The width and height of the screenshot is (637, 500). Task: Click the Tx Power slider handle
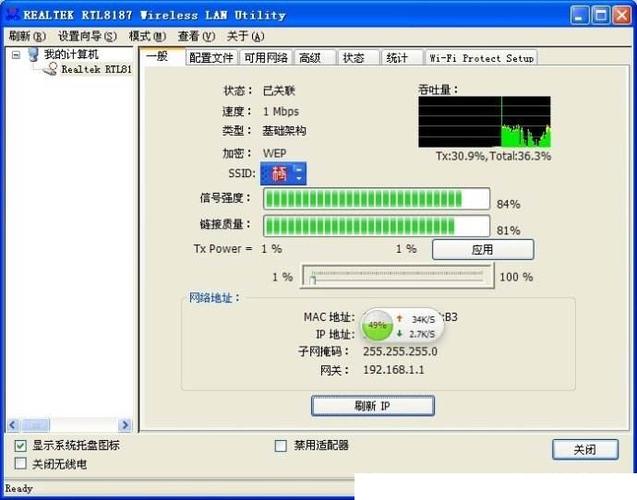313,279
